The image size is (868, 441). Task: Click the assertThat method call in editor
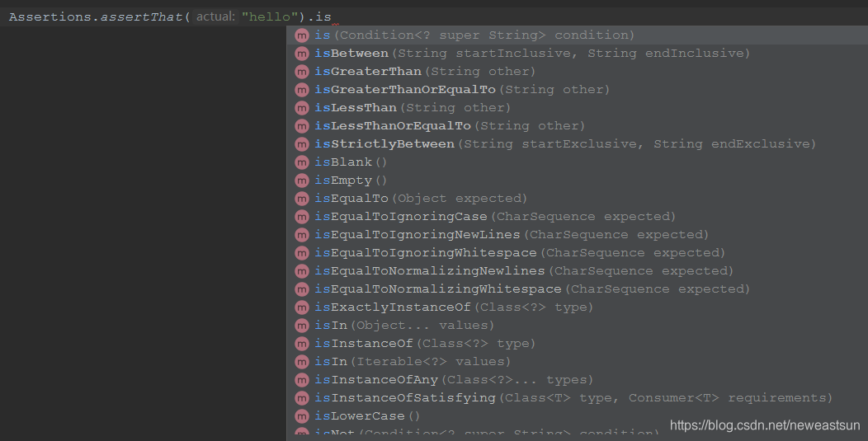click(142, 17)
